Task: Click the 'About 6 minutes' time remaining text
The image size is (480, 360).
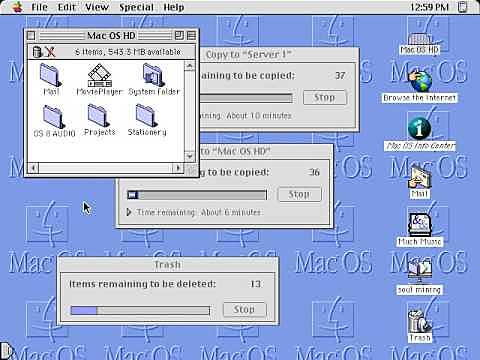Action: 230,212
